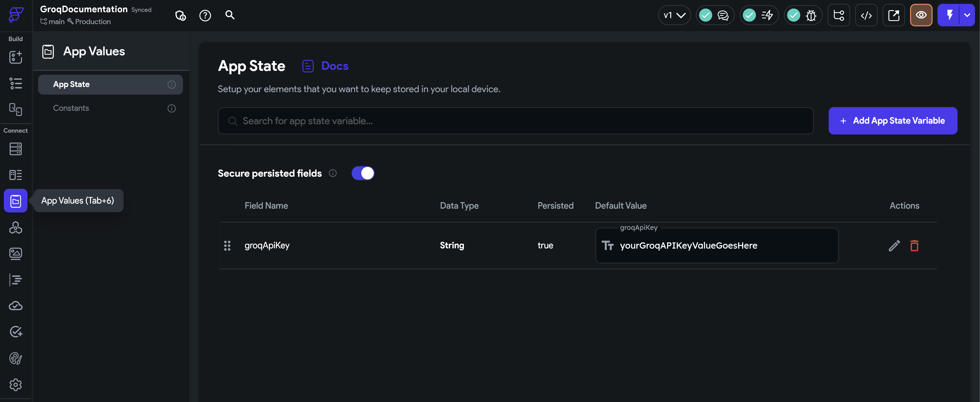Select the App State tab

click(110, 84)
